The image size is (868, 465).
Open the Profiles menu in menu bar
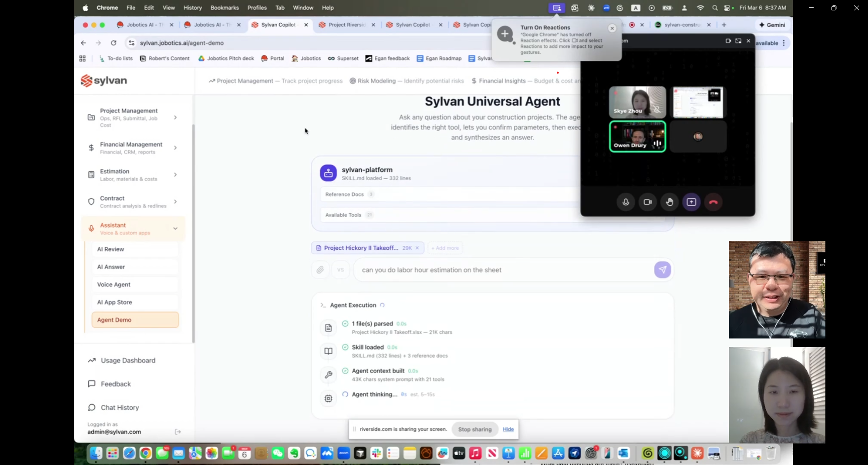coord(257,8)
